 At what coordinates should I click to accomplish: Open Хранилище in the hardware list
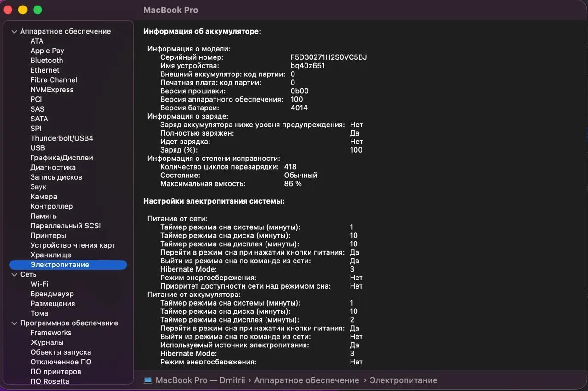point(51,255)
